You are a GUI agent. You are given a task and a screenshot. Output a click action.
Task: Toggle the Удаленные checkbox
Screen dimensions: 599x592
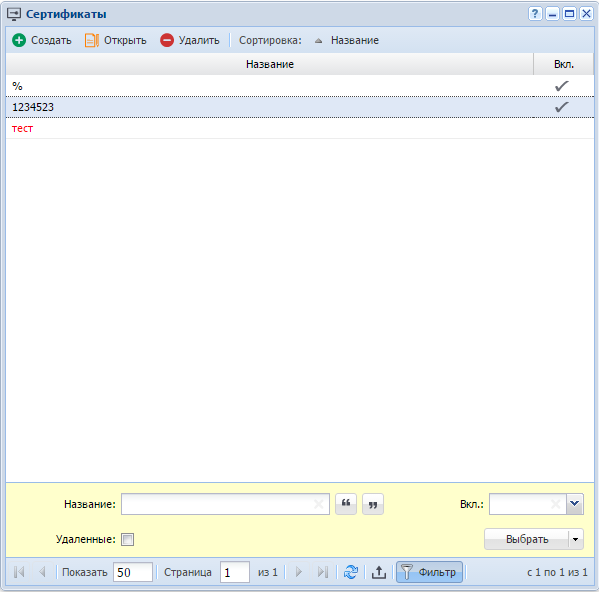[127, 539]
